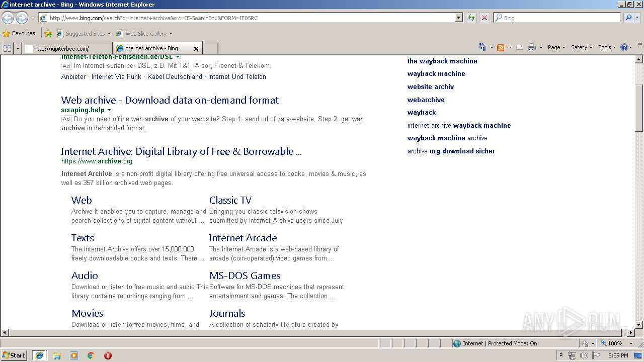Expand the Print dropdown arrow
Screen dimensions: 644x362
tap(541, 48)
